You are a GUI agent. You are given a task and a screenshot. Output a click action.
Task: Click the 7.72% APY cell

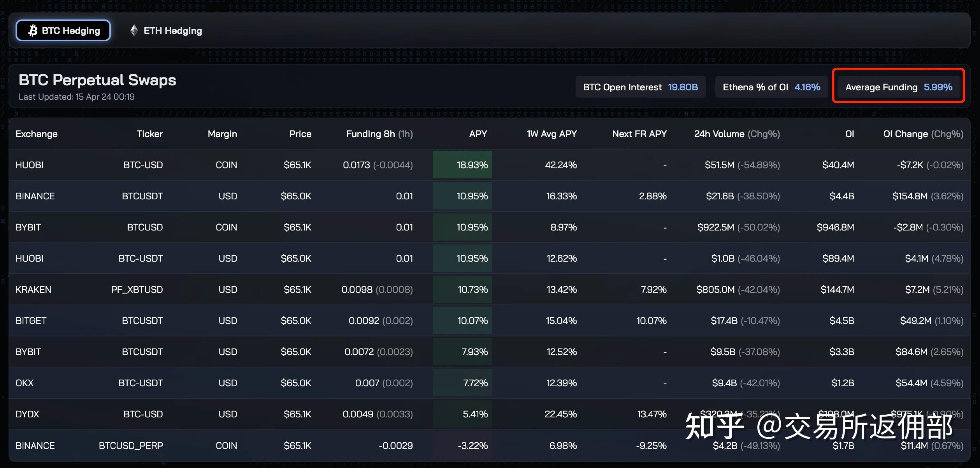pos(462,383)
